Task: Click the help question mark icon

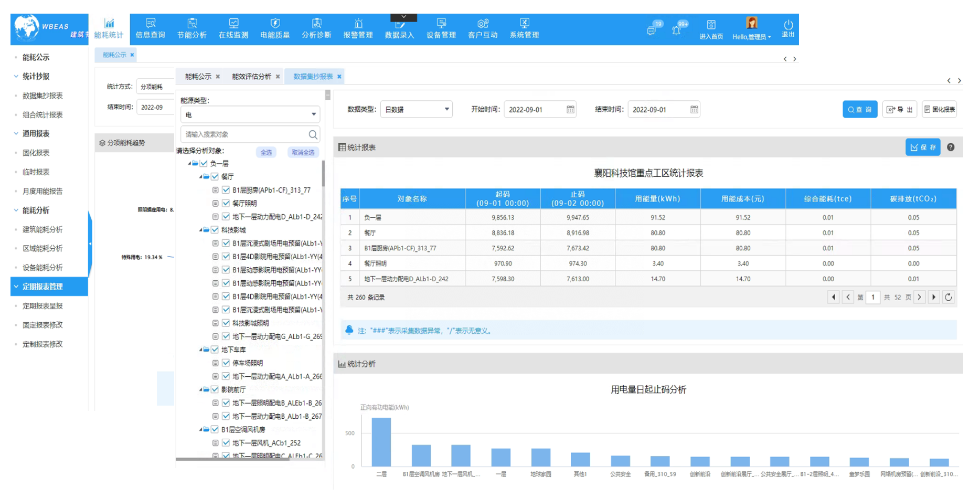Action: (x=951, y=147)
